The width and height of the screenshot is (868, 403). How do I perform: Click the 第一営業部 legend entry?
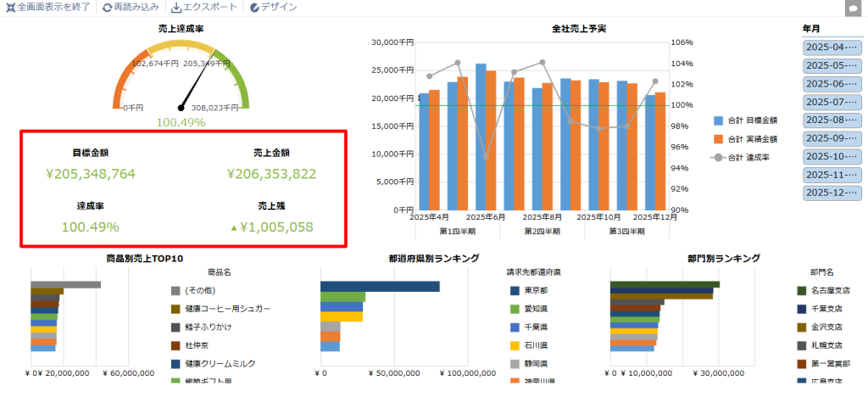824,364
